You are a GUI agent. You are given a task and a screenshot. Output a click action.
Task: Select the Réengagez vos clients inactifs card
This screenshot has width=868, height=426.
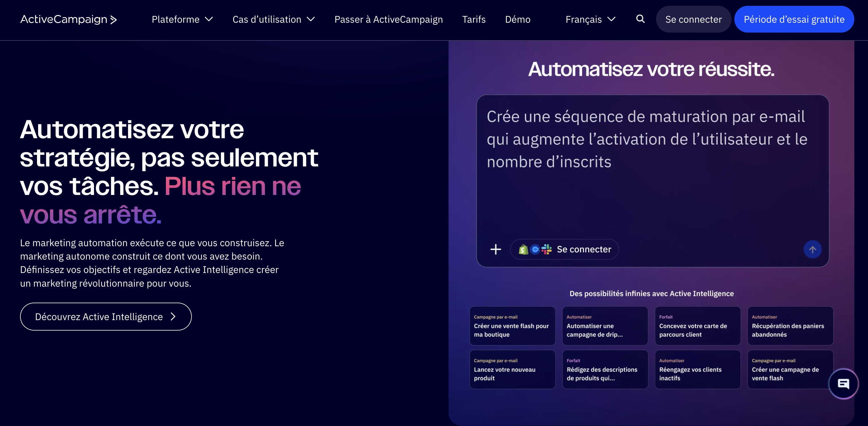(x=697, y=370)
